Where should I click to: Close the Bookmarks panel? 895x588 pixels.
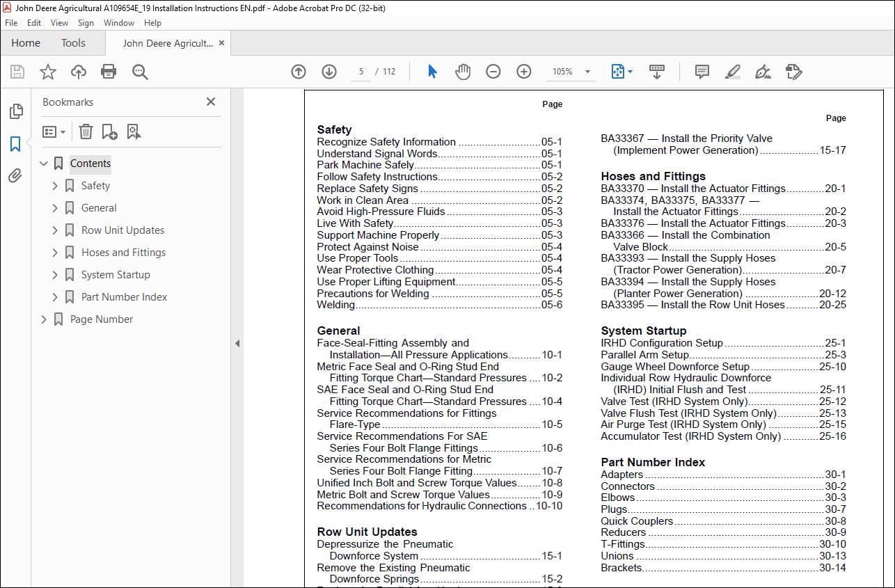coord(211,102)
